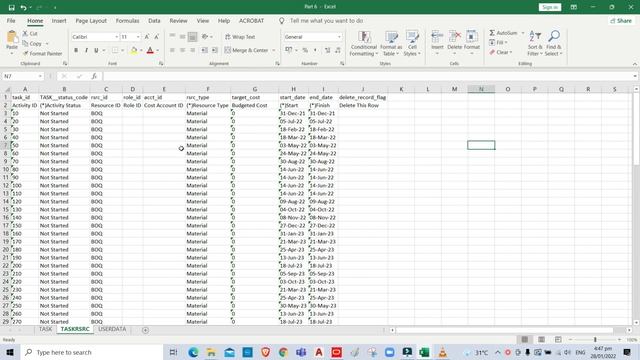Toggle Bold formatting
Image resolution: width=640 pixels, height=360 pixels.
[x=76, y=50]
